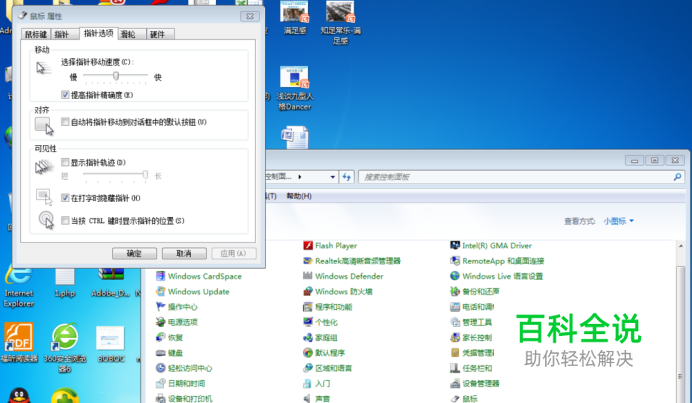Click the Internet Explorer desktop icon
The image size is (692, 403).
point(19,287)
